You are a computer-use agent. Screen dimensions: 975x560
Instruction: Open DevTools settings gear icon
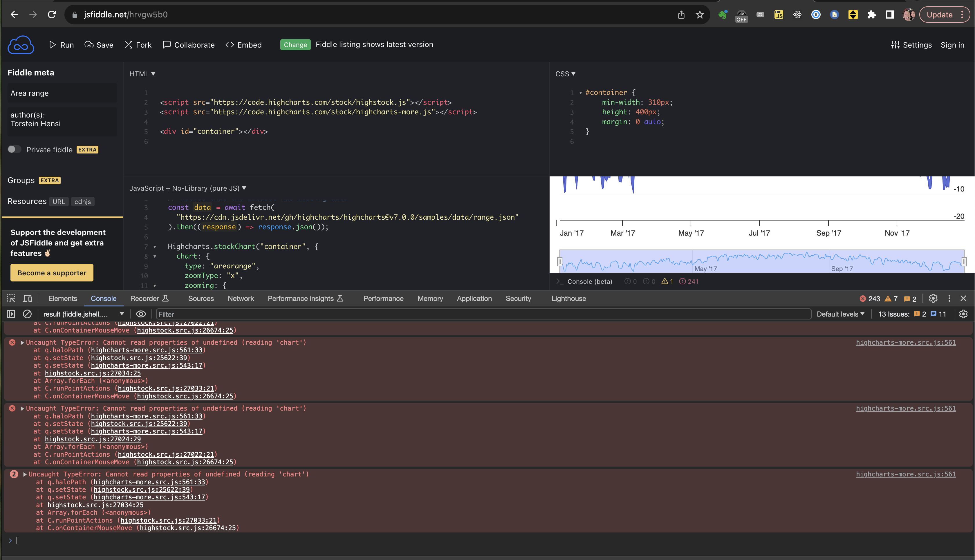click(x=933, y=299)
